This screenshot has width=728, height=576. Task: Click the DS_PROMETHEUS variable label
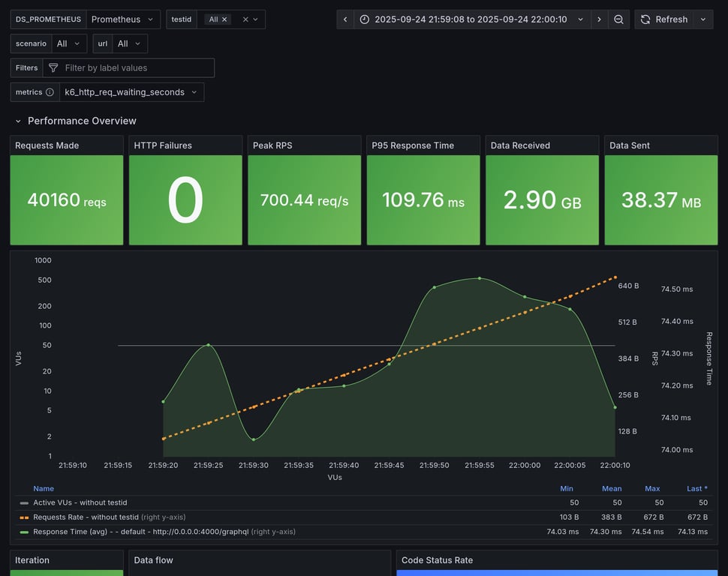tap(48, 19)
